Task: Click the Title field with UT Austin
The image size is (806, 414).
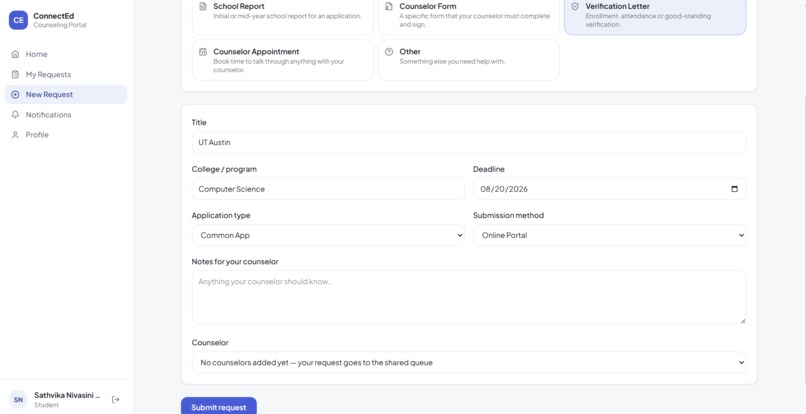Action: [x=469, y=142]
